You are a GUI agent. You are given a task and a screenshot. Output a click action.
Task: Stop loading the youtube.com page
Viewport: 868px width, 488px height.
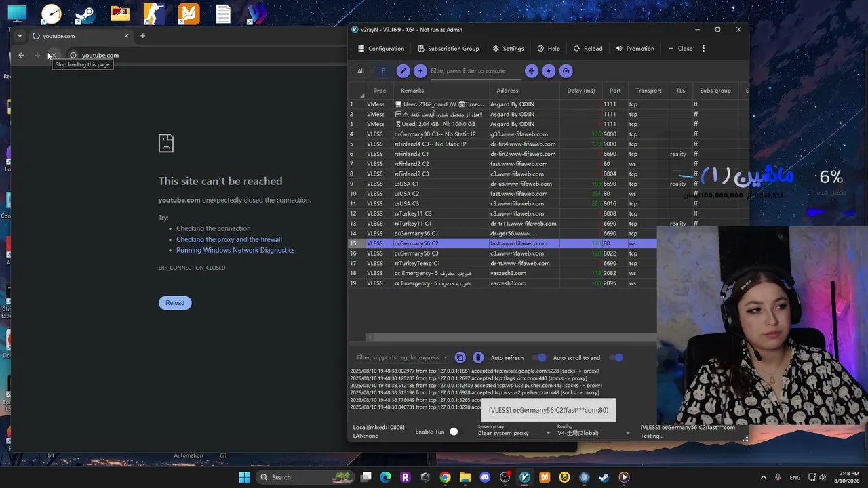click(x=52, y=55)
